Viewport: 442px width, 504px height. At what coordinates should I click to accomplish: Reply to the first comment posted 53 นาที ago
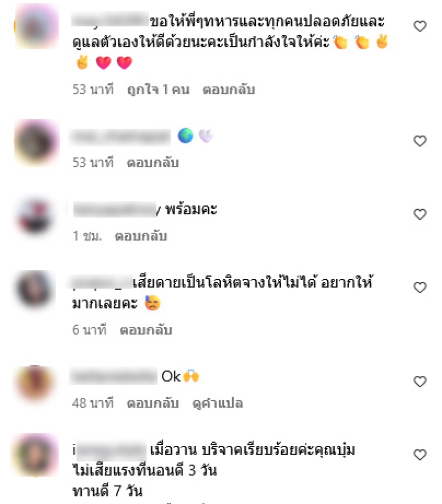click(229, 89)
